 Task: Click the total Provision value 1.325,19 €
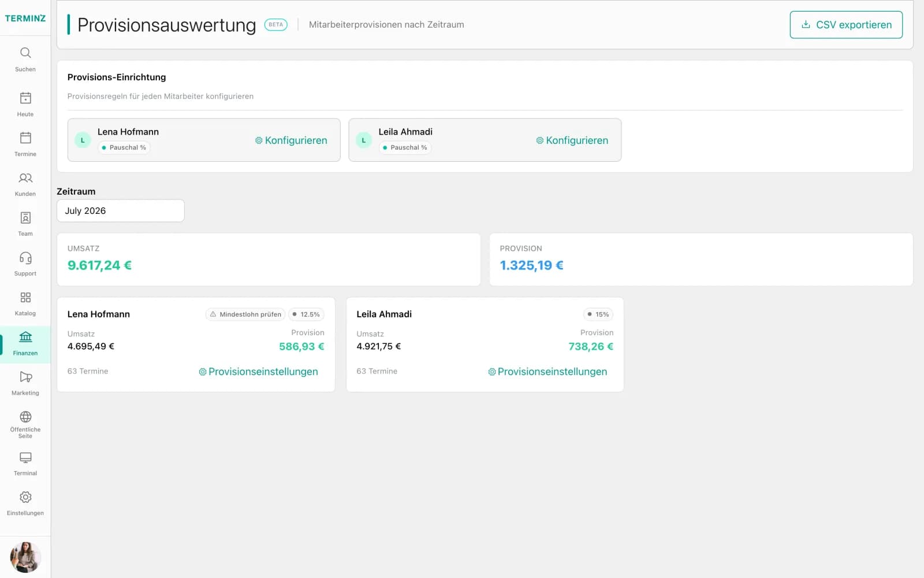532,265
